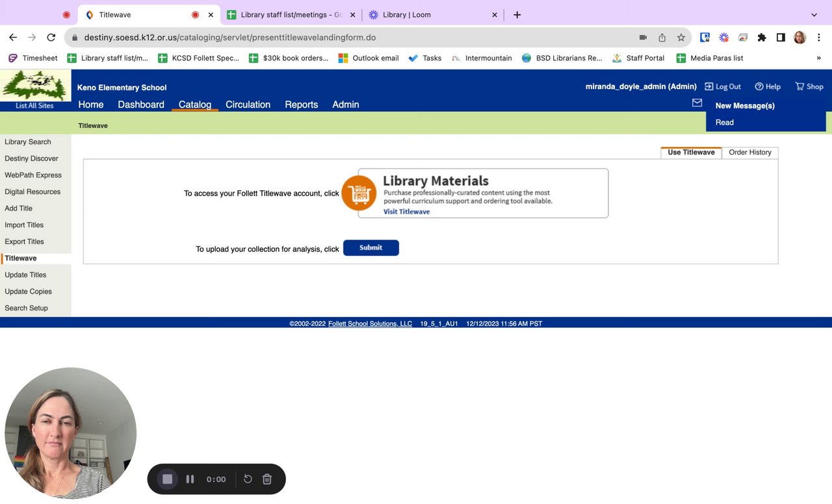Click the orange shopping cart Titlewave icon
This screenshot has width=832, height=504.
click(x=359, y=193)
